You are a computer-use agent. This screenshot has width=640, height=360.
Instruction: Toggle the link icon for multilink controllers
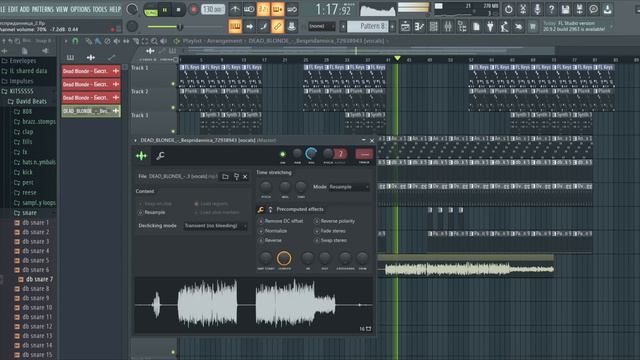pyautogui.click(x=278, y=27)
